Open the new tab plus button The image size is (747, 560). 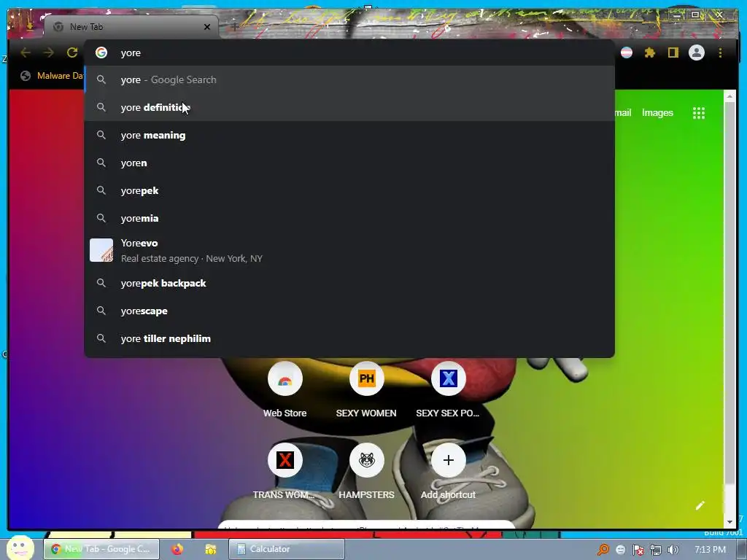tap(235, 27)
